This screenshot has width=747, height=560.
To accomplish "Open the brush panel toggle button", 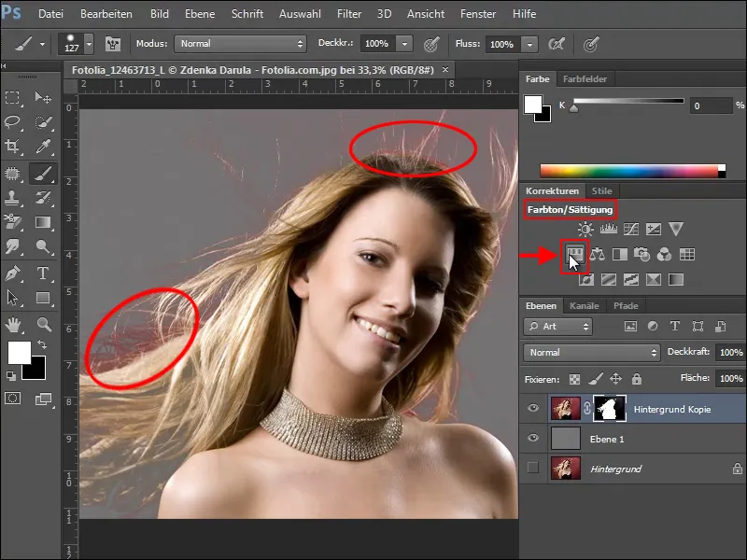I will 113,44.
